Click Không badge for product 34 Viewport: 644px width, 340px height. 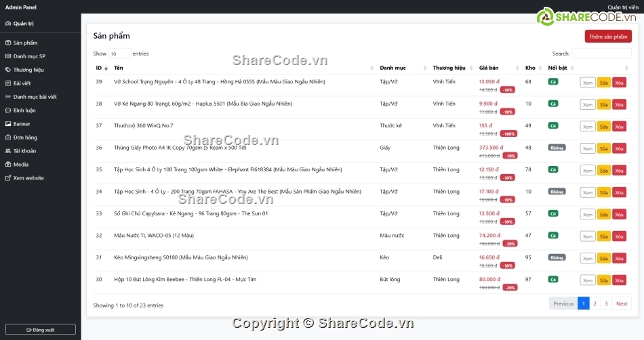click(557, 192)
